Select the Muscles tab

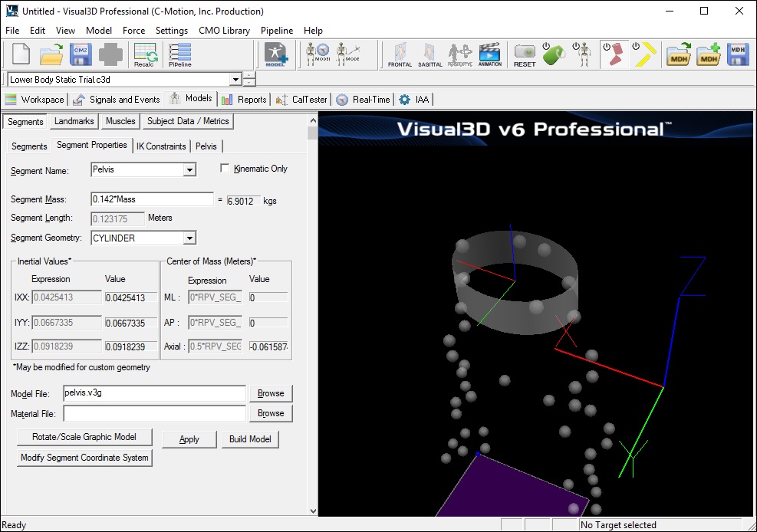click(120, 121)
